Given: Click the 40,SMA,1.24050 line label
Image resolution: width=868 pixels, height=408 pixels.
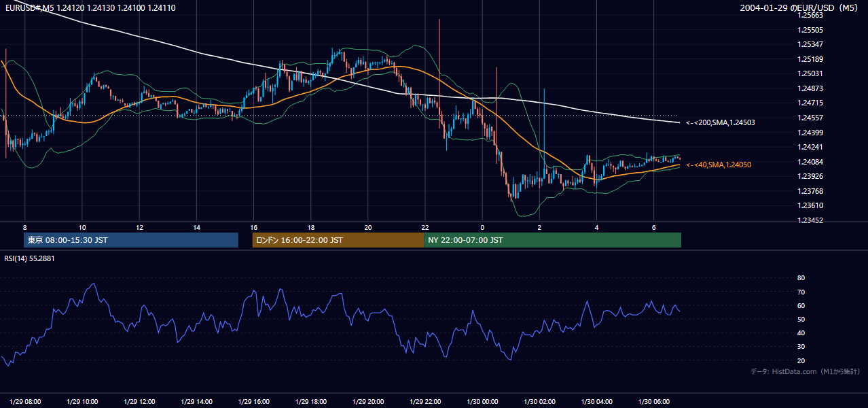Looking at the screenshot, I should 718,165.
